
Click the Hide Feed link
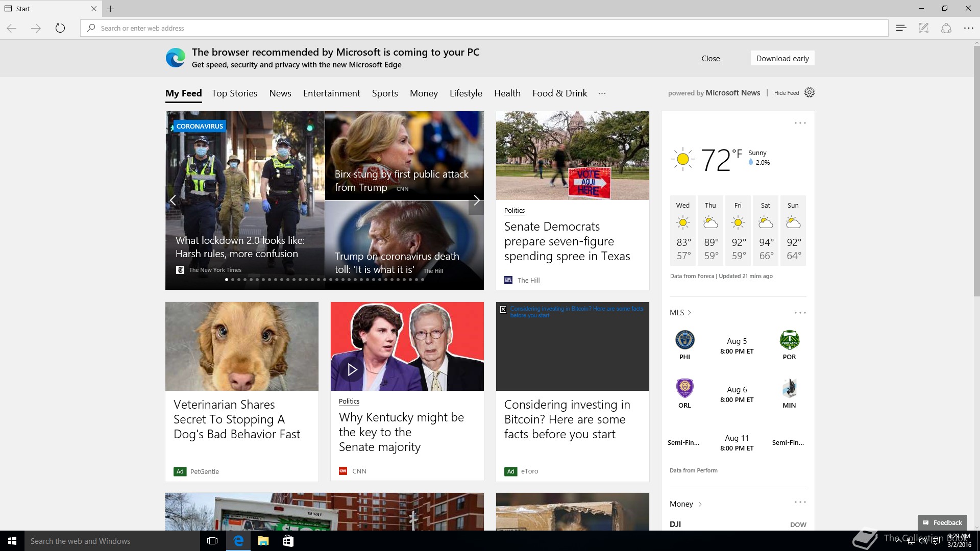point(787,93)
